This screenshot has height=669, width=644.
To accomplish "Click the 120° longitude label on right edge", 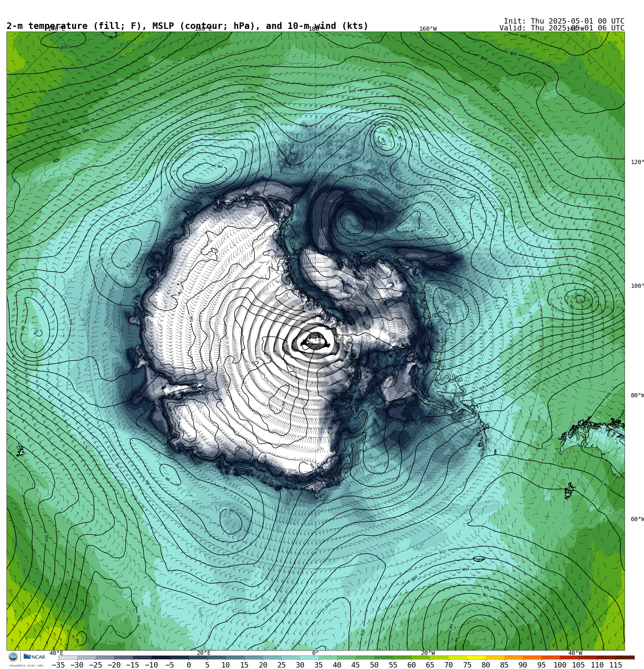I will 637,162.
